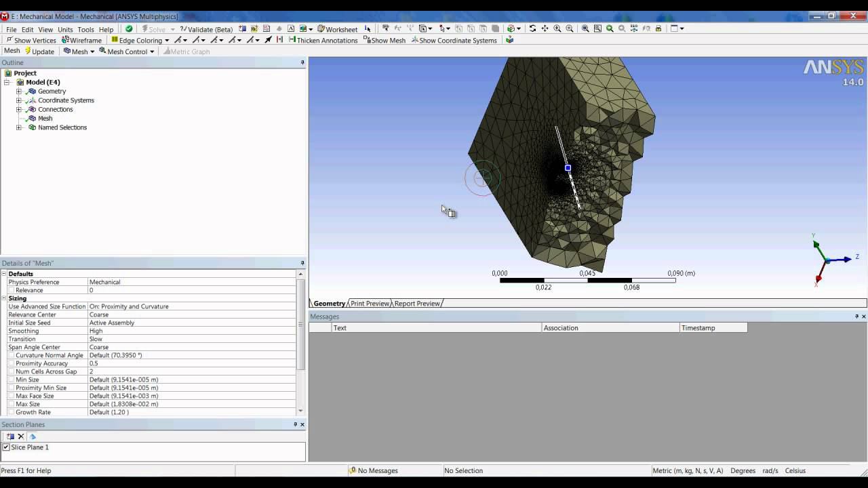The image size is (868, 488).
Task: Toggle the Curvature Normal Angle checkbox
Action: [12, 355]
